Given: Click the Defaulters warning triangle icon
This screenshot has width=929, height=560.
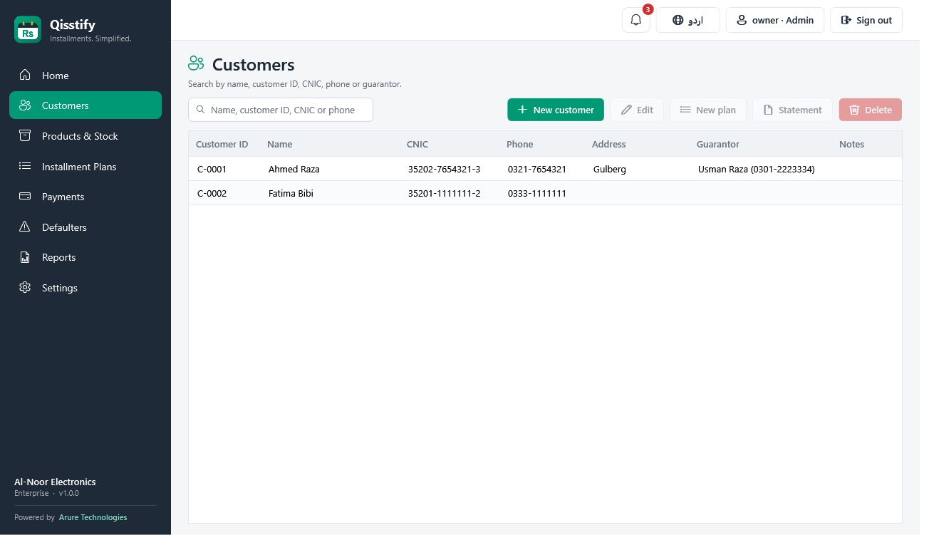Looking at the screenshot, I should click(25, 227).
